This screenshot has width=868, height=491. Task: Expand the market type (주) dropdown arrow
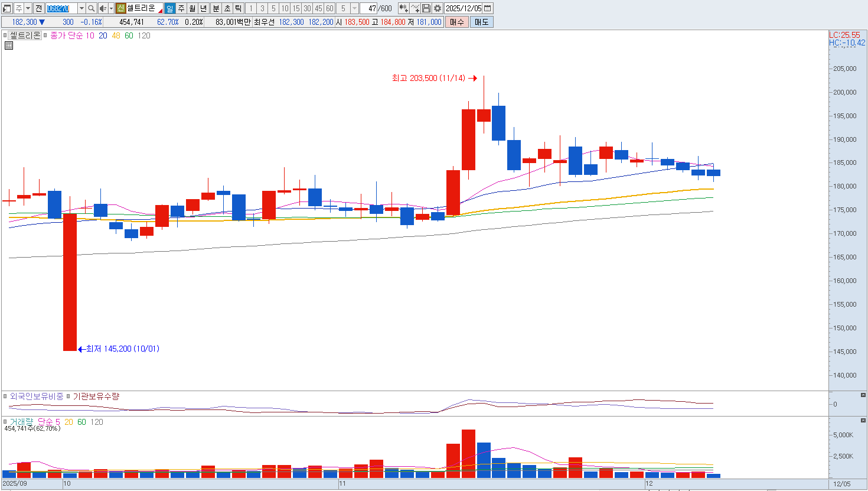point(28,8)
